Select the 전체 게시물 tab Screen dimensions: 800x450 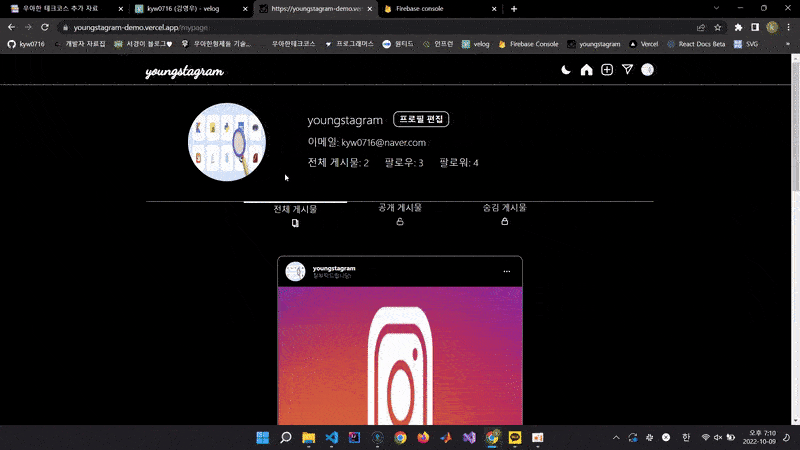click(295, 216)
